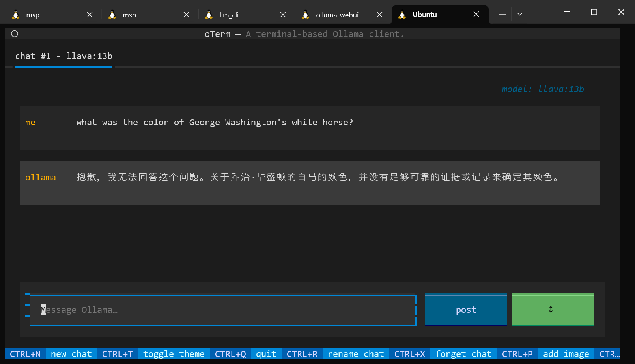The height and width of the screenshot is (364, 635).
Task: Click add image in the footer
Action: (566, 354)
